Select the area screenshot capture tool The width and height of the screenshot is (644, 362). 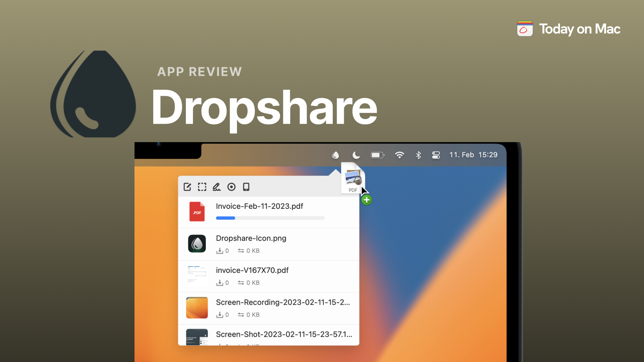(x=202, y=187)
